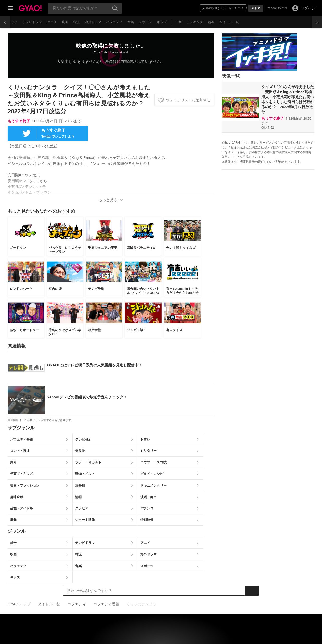Image resolution: width=322 pixels, height=644 pixels.
Task: Click the Yahoo!テレビ Gガイド image
Action: click(x=26, y=400)
